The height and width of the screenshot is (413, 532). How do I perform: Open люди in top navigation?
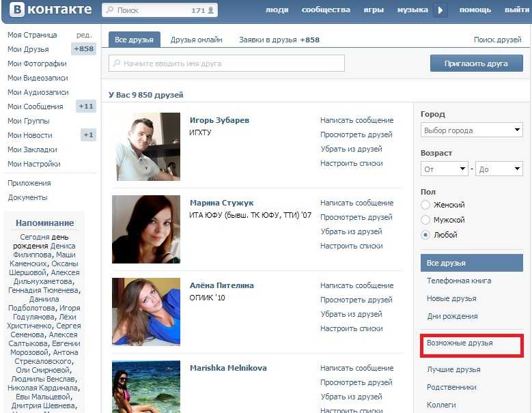point(277,10)
